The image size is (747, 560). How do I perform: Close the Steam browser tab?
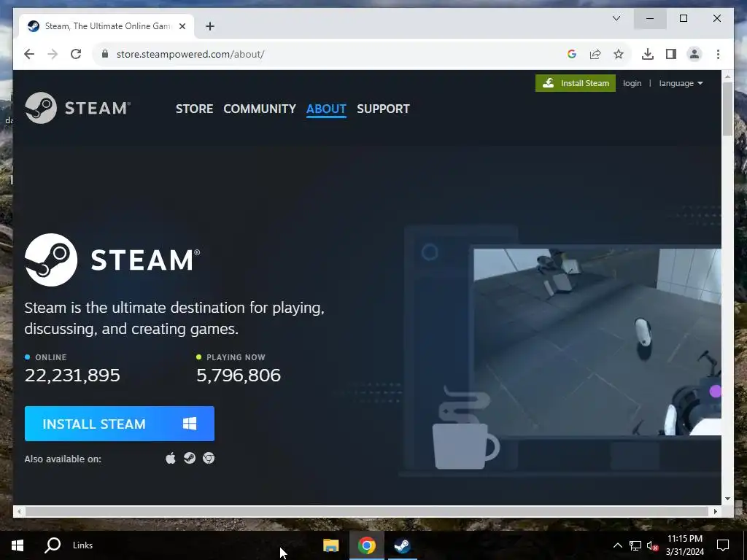point(182,26)
